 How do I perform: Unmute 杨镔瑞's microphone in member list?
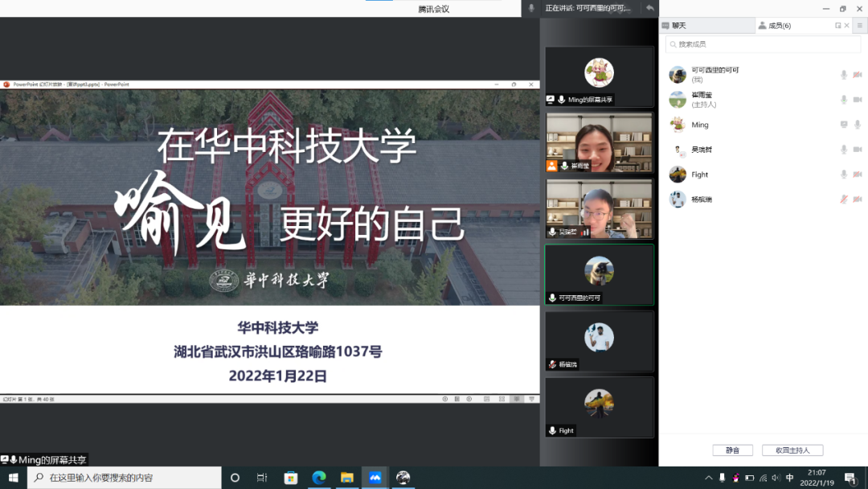pos(844,199)
